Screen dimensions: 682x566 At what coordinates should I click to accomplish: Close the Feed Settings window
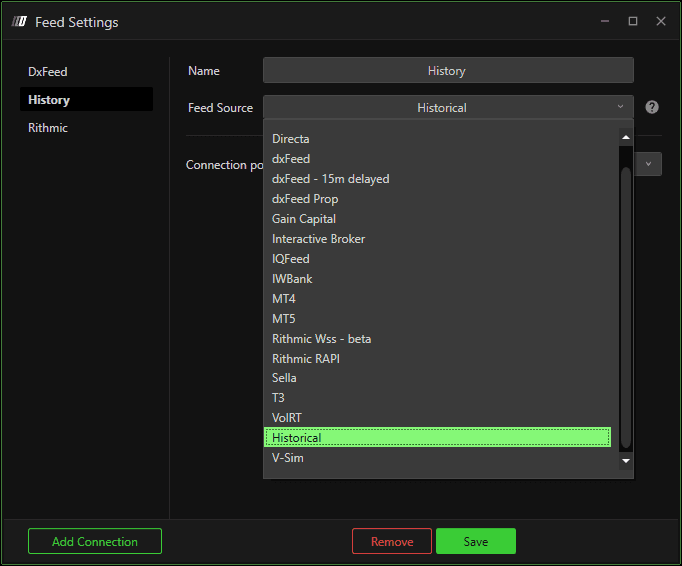[661, 21]
